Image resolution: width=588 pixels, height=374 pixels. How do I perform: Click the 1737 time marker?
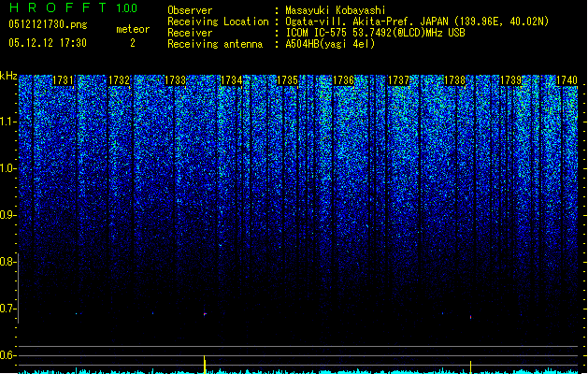point(398,80)
